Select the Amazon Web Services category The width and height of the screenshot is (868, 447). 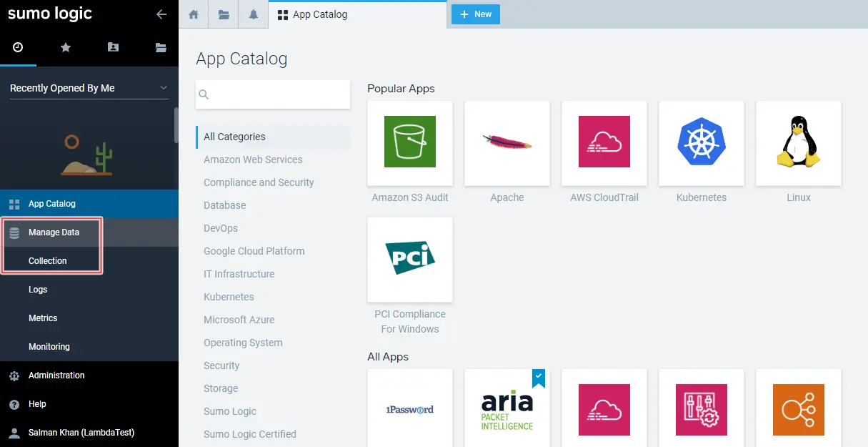tap(253, 159)
